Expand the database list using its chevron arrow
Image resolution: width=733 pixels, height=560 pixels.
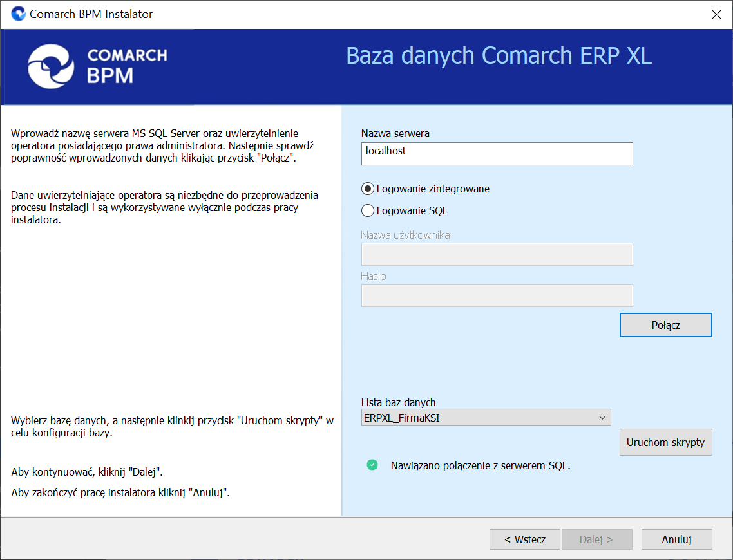point(602,418)
